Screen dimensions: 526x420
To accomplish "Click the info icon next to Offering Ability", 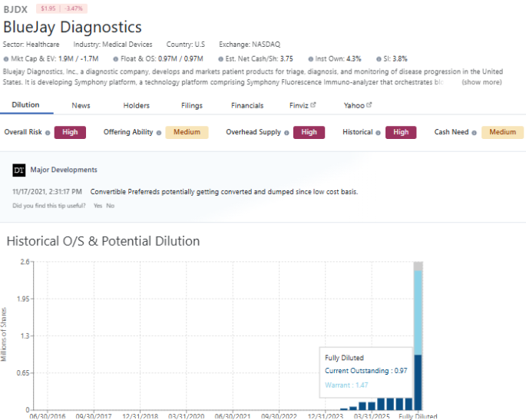I will click(x=159, y=133).
